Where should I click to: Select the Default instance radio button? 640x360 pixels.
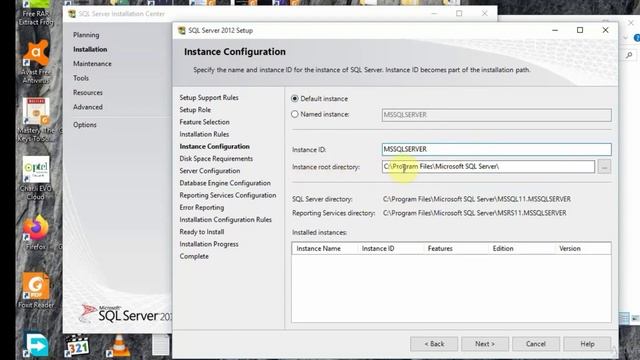click(x=295, y=99)
